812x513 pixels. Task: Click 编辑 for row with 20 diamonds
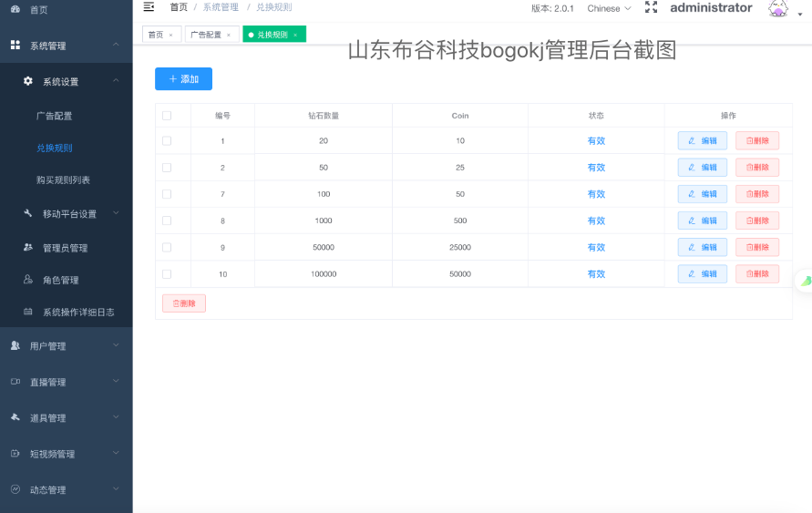click(702, 141)
